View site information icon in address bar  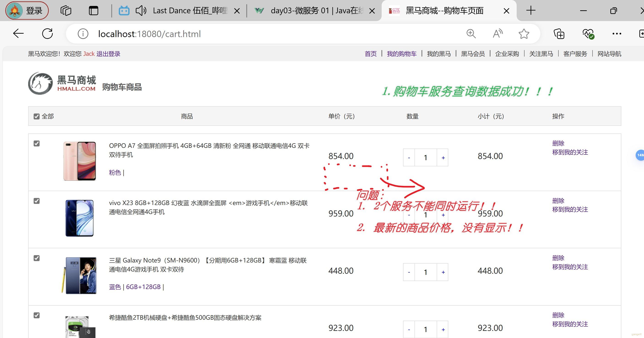point(83,34)
